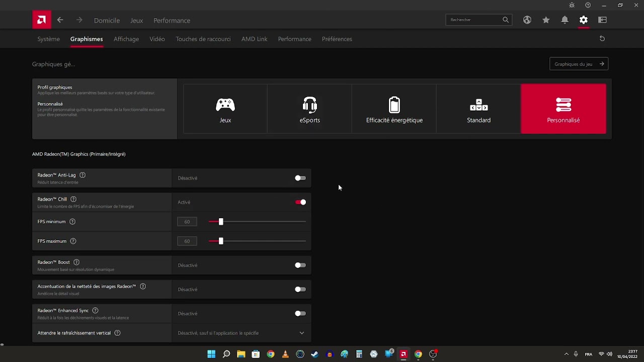Open Calculator from taskbar
Screen dimensions: 644x362
tap(359, 354)
